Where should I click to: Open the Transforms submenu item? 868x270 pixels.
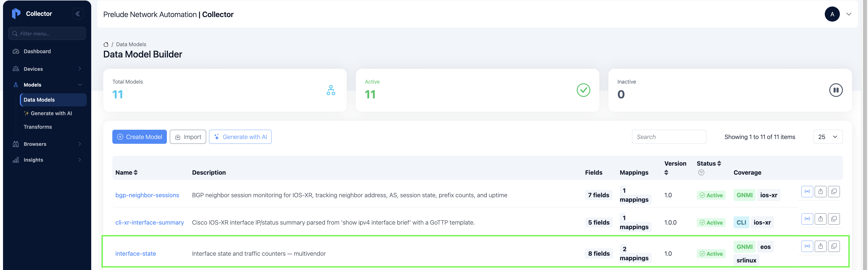coord(38,127)
